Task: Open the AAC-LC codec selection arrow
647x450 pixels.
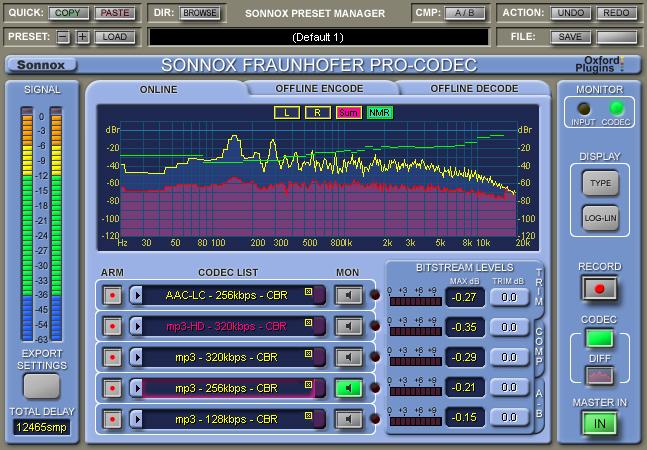Action: 136,295
